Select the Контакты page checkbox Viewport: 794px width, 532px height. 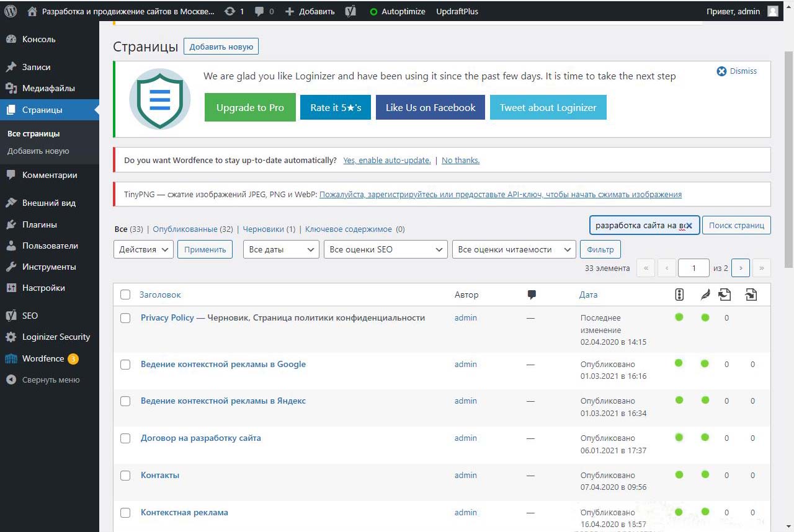[125, 476]
